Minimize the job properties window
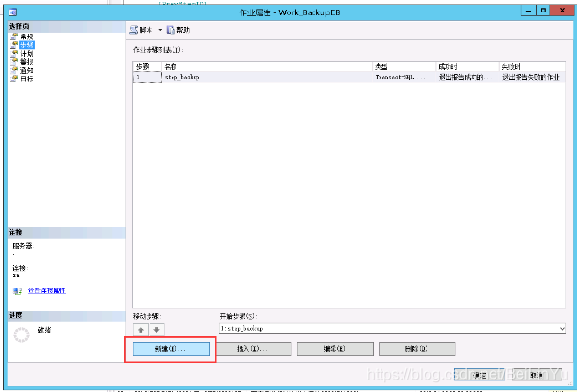This screenshot has height=392, width=577. (528, 11)
